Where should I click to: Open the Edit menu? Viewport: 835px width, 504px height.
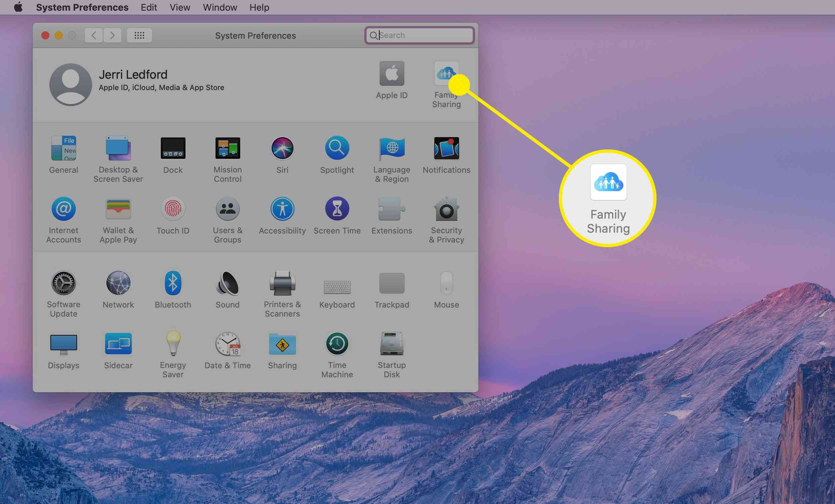(149, 7)
